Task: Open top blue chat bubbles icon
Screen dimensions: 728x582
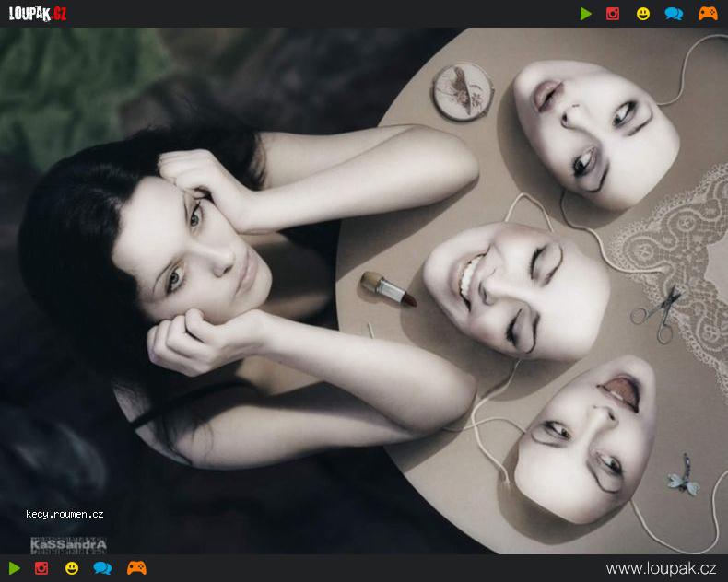Action: pyautogui.click(x=674, y=14)
